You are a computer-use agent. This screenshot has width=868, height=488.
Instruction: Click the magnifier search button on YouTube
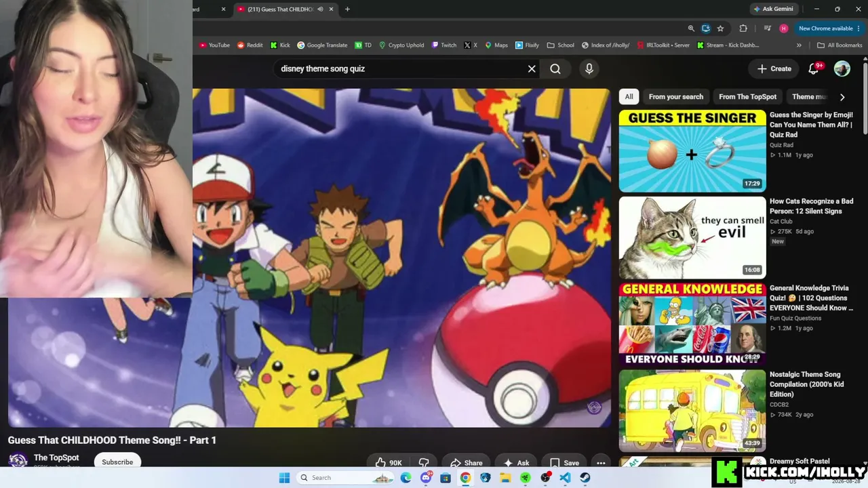(x=555, y=68)
